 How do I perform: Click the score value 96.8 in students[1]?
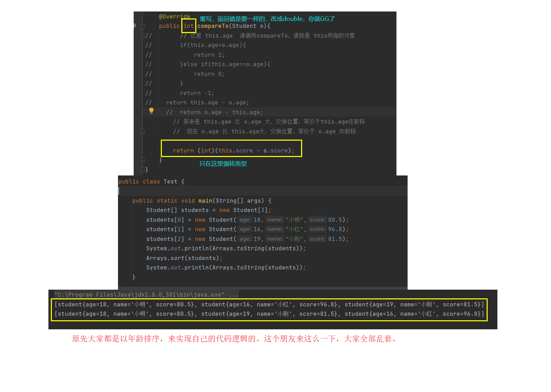tap(335, 229)
